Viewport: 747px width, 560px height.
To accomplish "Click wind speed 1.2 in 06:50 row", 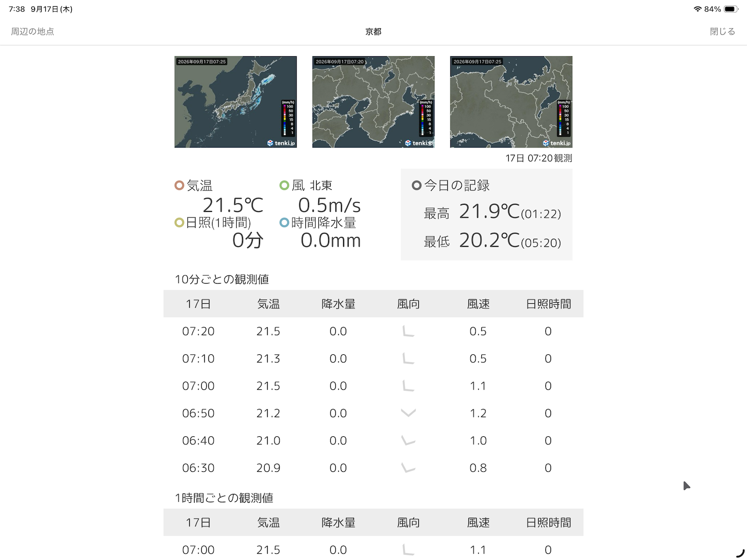I will [x=478, y=413].
